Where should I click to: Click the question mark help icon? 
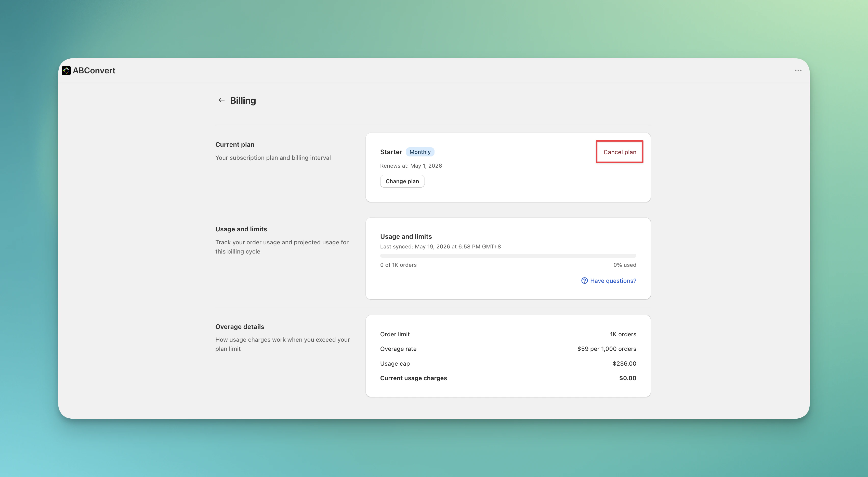pyautogui.click(x=584, y=281)
